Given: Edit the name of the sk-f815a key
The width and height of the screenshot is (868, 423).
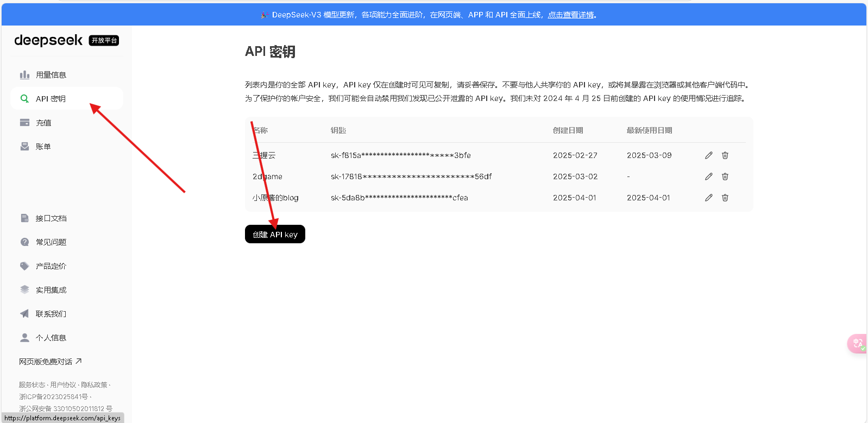Looking at the screenshot, I should pos(708,155).
